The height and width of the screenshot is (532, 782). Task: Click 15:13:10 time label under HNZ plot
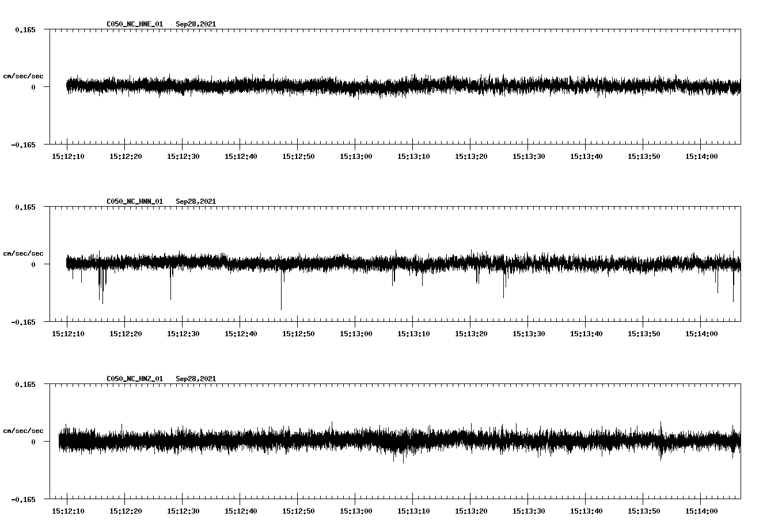coord(413,511)
